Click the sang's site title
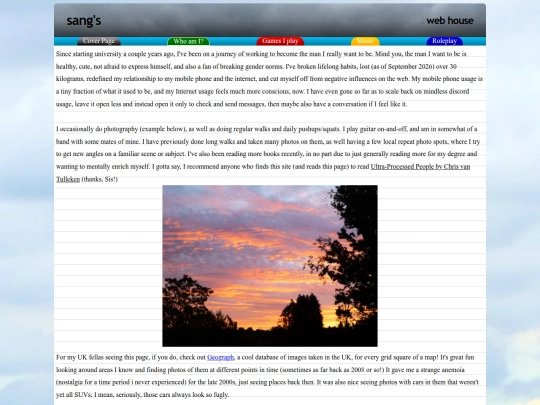The height and width of the screenshot is (405, 540). 84,21
